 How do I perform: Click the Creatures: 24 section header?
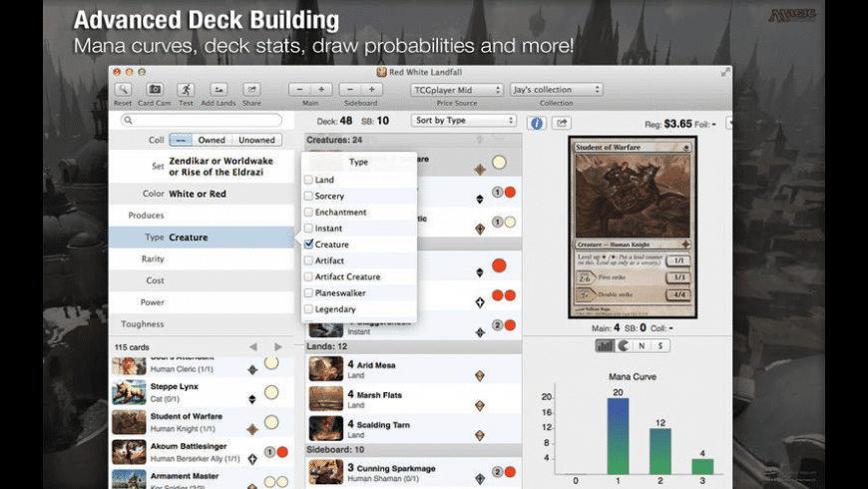tap(413, 140)
